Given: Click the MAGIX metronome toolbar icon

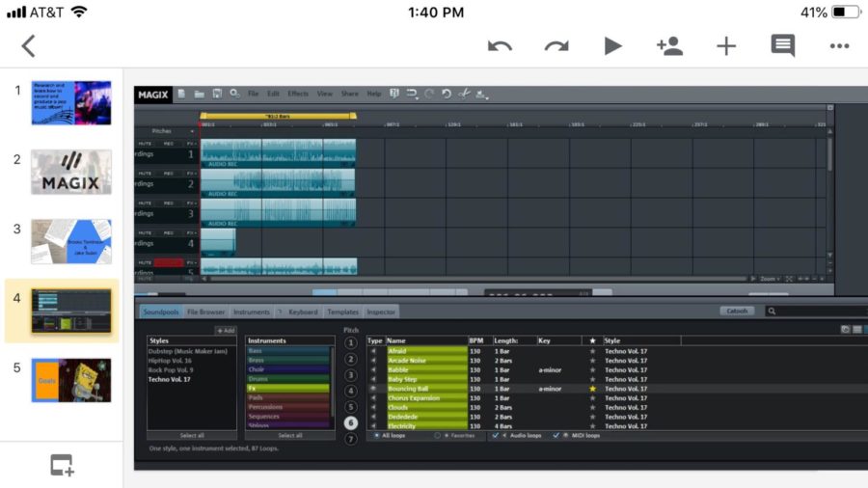Looking at the screenshot, I should tap(393, 94).
